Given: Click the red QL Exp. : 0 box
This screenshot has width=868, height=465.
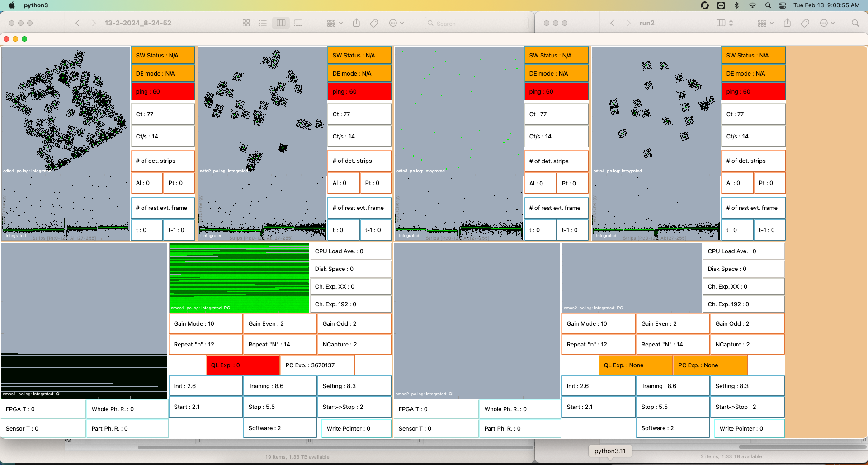Looking at the screenshot, I should pyautogui.click(x=243, y=365).
